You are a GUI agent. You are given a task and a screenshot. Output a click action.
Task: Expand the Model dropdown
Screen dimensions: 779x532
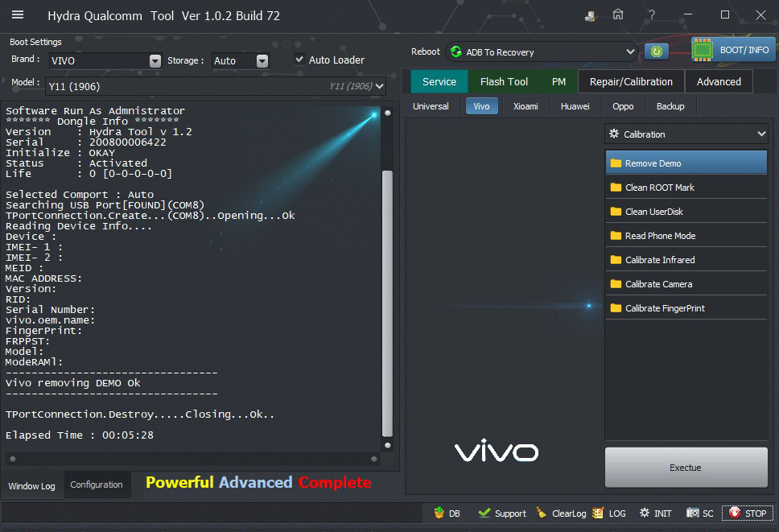pos(380,86)
